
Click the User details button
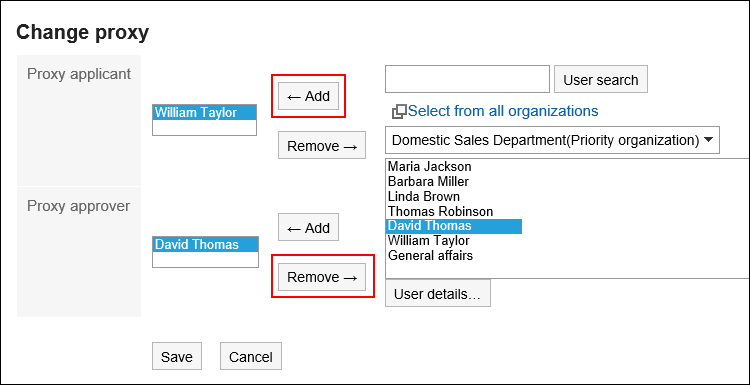[438, 293]
